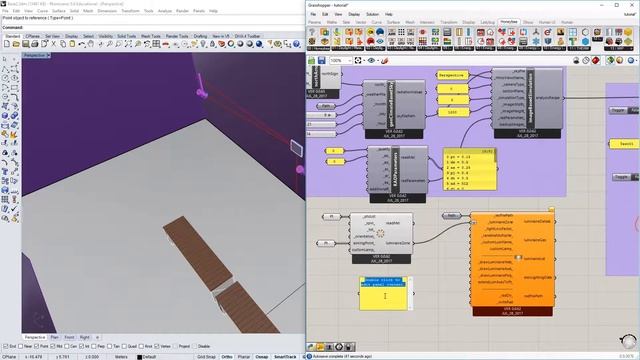Click the yellow Perspective panel on Grasshopper canvas

[x=453, y=75]
